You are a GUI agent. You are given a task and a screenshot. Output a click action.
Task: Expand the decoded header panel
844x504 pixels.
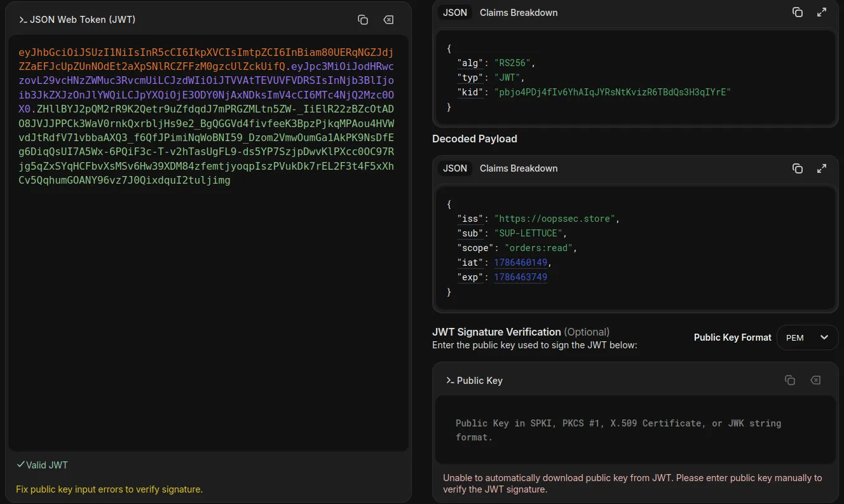(822, 12)
